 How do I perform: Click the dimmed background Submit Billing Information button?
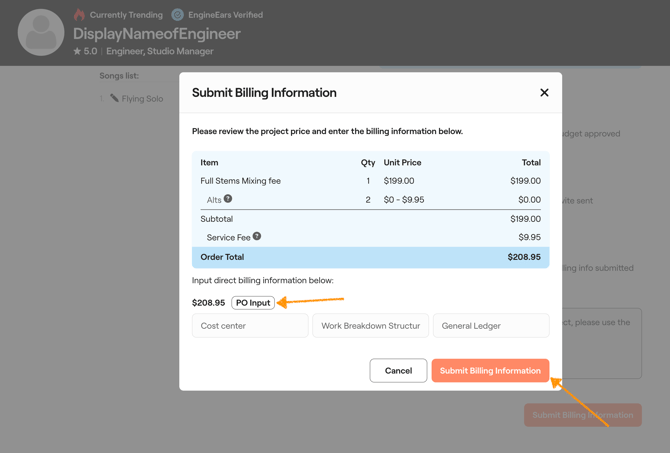583,415
